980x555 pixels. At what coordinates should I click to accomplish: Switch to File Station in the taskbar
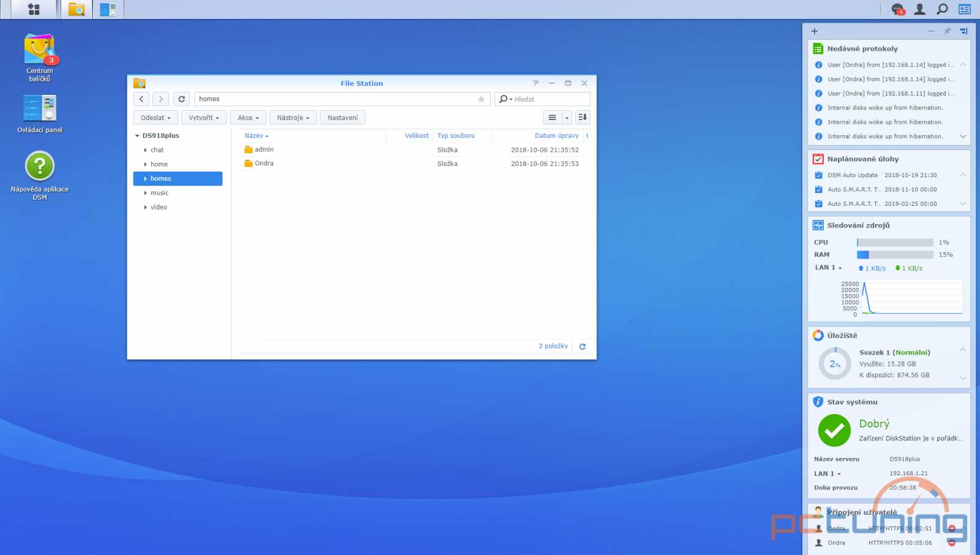click(x=77, y=9)
